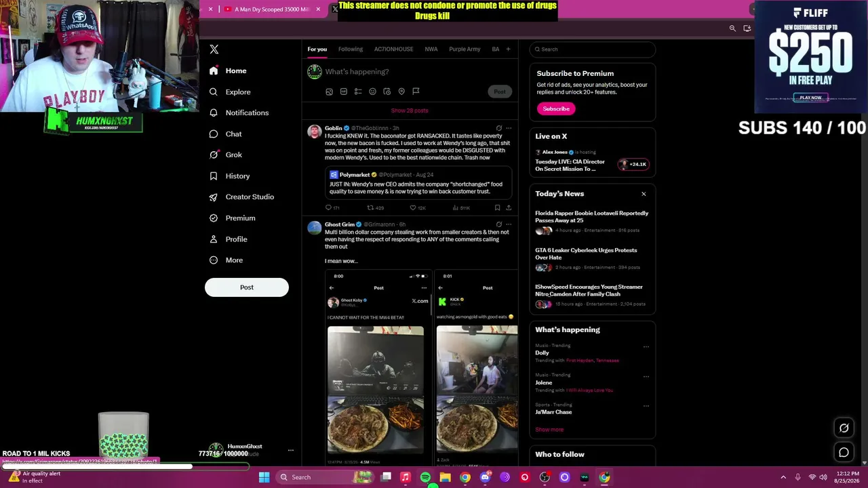Add a new timeline with plus icon
The image size is (868, 488).
[x=508, y=49]
